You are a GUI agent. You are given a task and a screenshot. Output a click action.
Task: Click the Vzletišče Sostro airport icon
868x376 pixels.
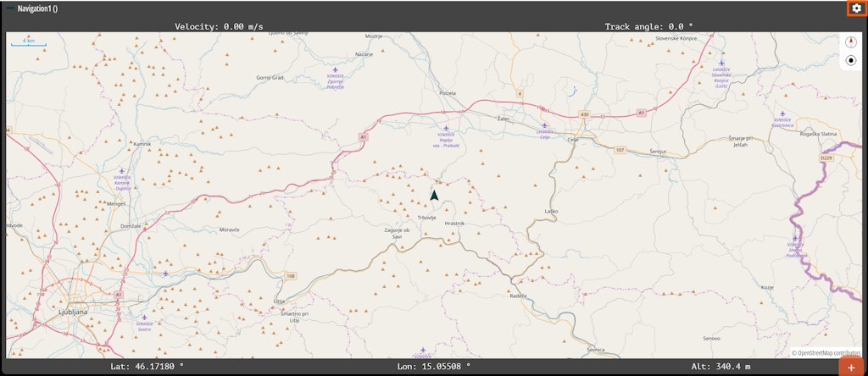144,318
